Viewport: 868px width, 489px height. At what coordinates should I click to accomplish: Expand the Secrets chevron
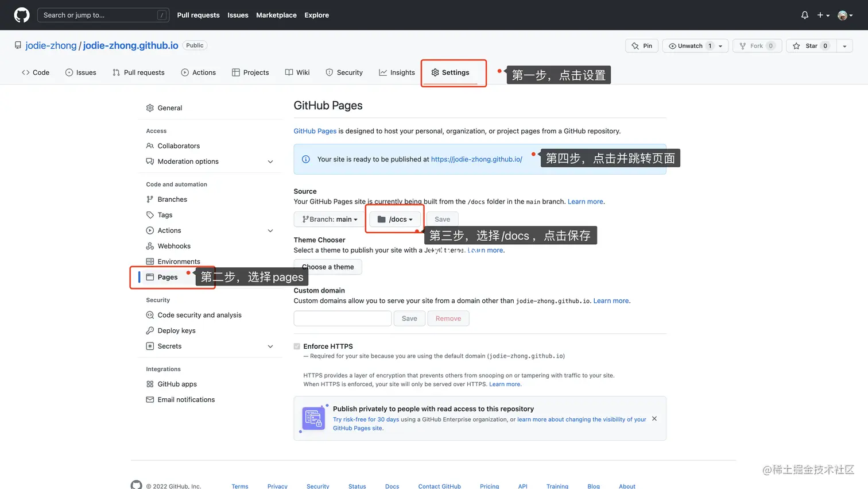pyautogui.click(x=270, y=346)
